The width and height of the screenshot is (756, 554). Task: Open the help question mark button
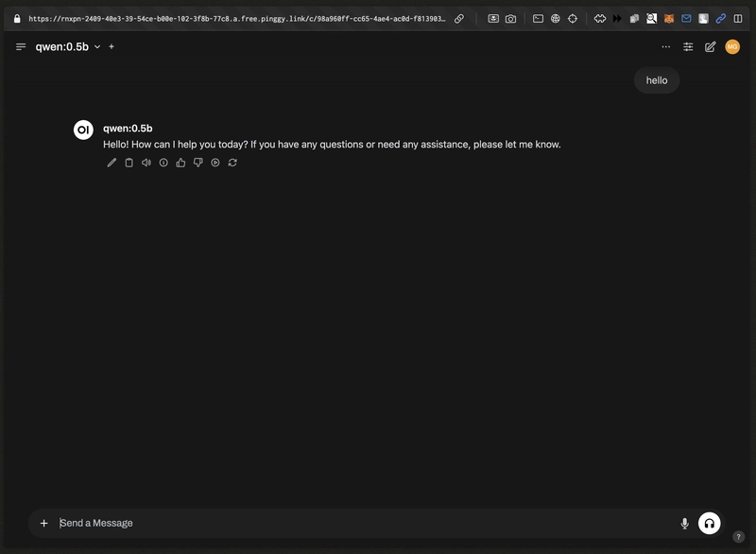(739, 537)
